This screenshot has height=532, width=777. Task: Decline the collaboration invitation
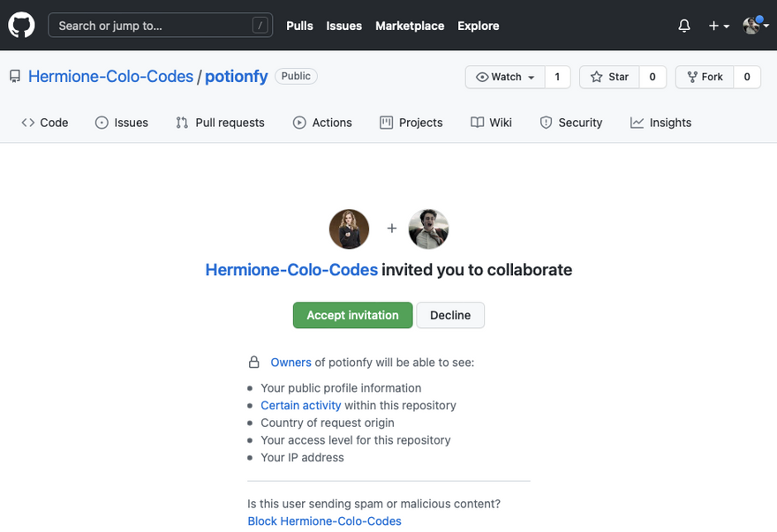click(450, 315)
